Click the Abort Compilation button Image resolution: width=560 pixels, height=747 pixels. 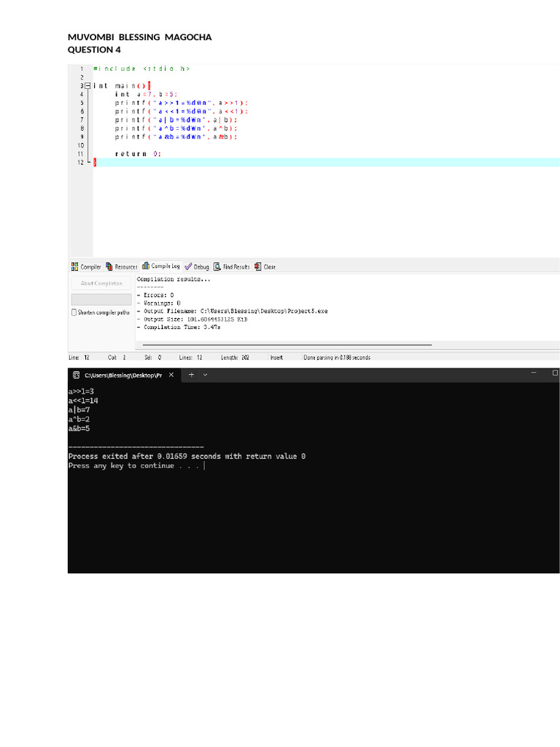(x=101, y=284)
